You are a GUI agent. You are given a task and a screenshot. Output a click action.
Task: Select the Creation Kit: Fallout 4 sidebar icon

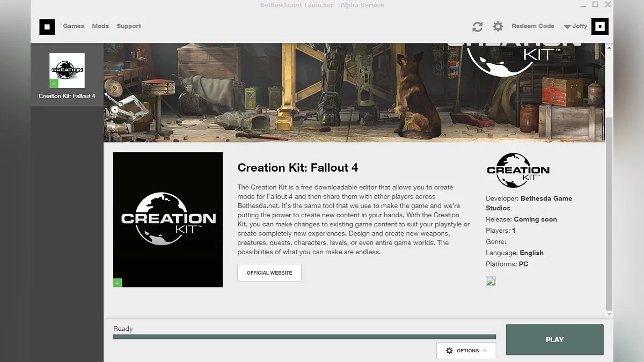67,70
